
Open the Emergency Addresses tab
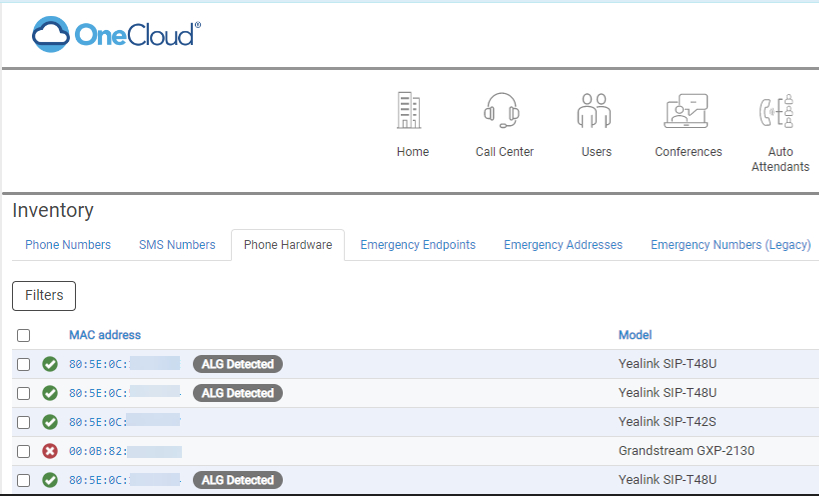click(x=563, y=245)
